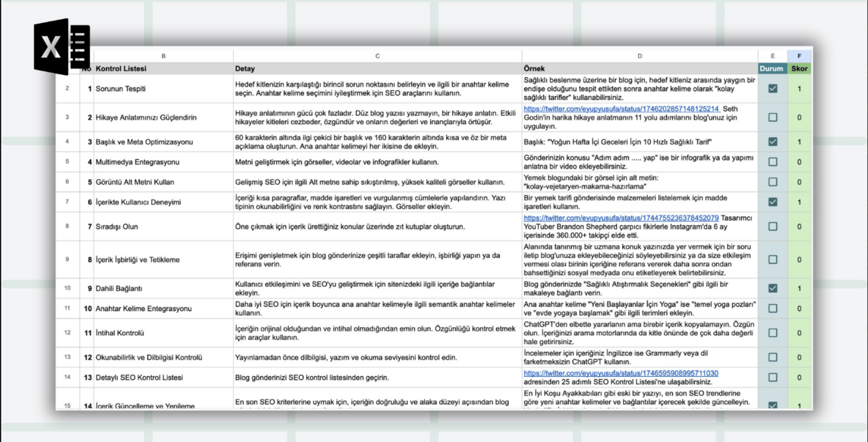The height and width of the screenshot is (442, 868).
Task: Toggle the checkbox for Başlık ve Meta Optimizasyonu
Action: coord(773,142)
